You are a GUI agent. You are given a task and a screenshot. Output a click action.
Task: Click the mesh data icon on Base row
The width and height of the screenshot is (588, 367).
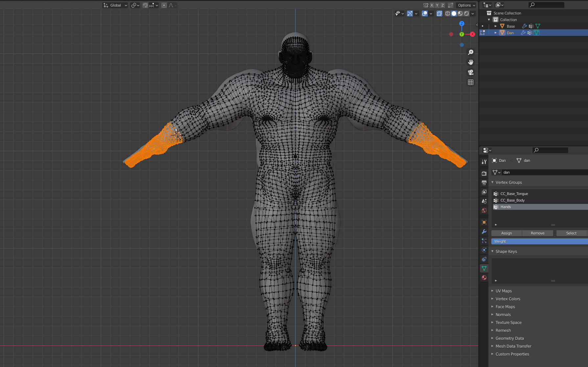[538, 26]
